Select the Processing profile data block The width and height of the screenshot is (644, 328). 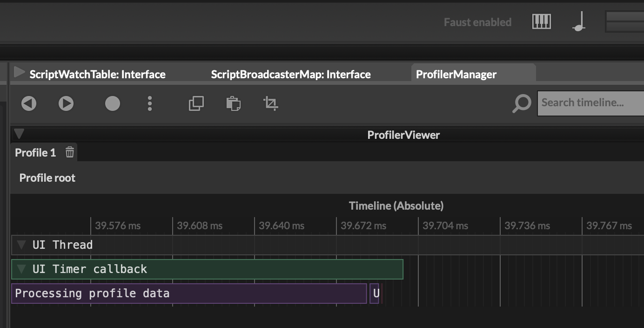[189, 294]
